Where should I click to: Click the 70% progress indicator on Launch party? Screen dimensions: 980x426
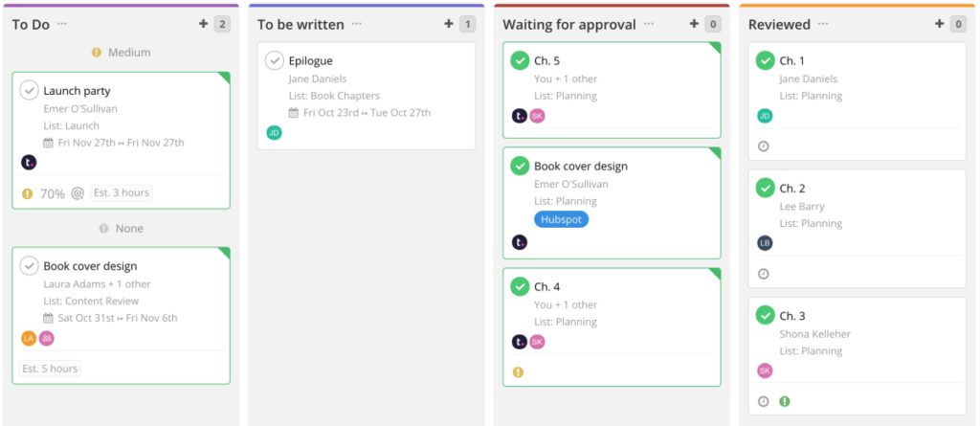(52, 193)
